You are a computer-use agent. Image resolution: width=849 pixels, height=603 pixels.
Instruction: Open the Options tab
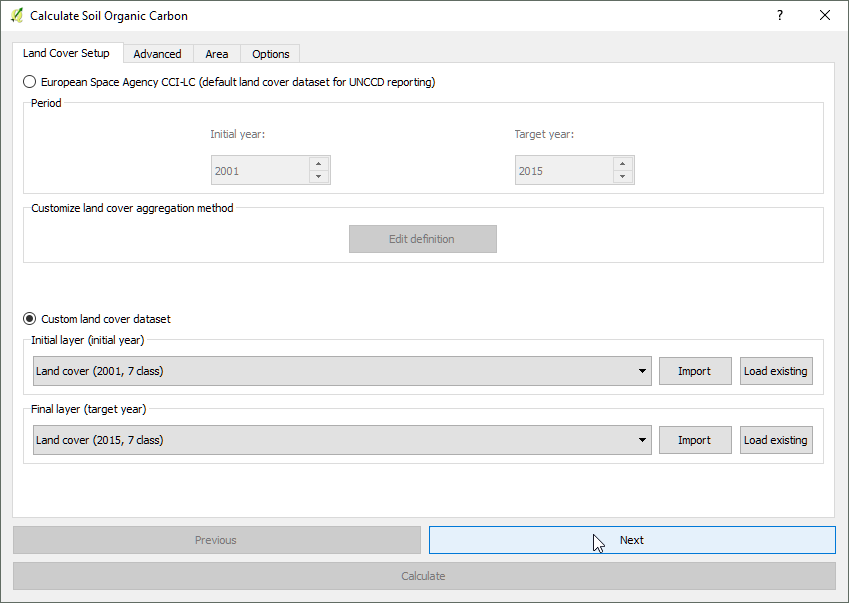[271, 54]
